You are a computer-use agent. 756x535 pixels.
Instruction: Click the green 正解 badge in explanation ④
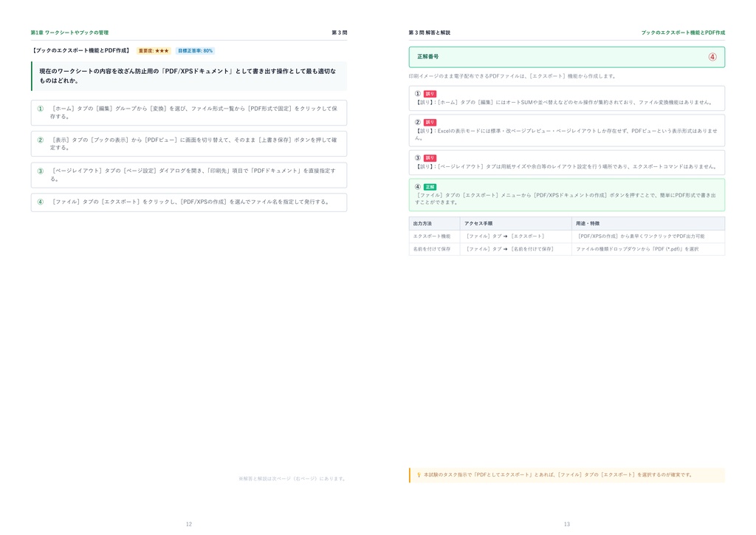pyautogui.click(x=430, y=187)
